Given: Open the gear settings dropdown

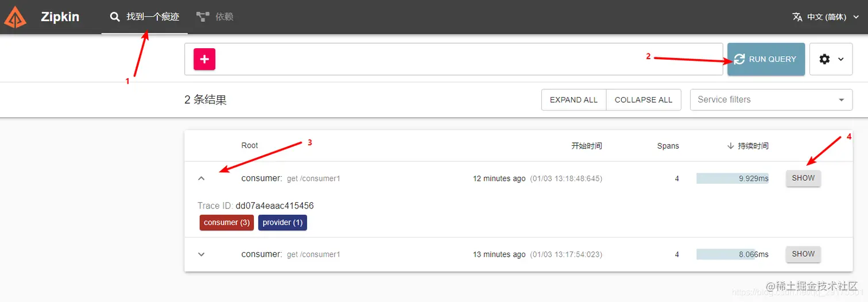Looking at the screenshot, I should [x=831, y=59].
